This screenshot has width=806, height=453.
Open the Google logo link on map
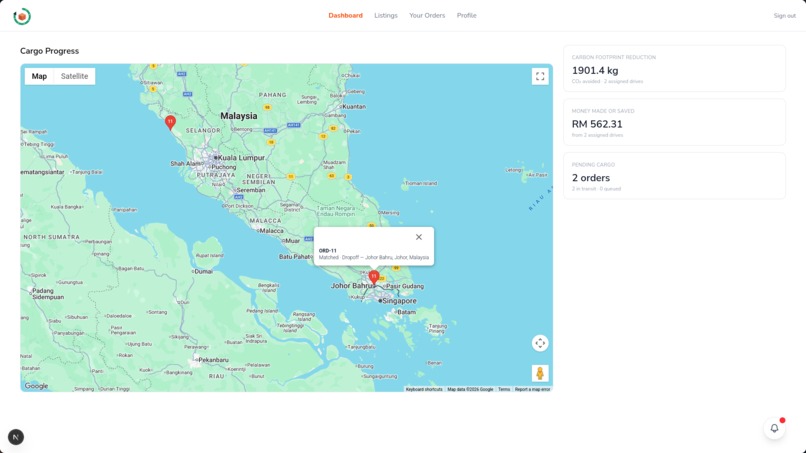point(36,386)
